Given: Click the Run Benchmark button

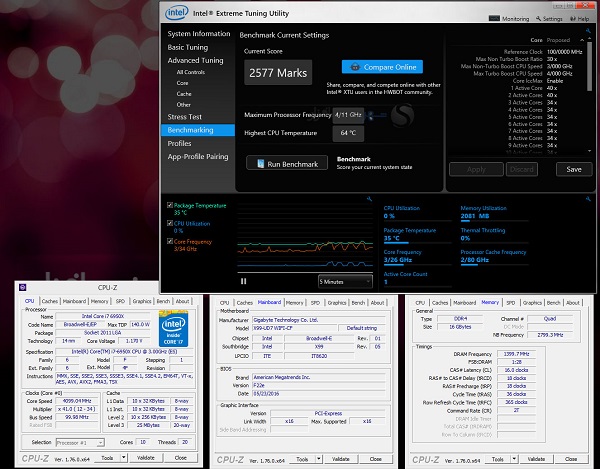Looking at the screenshot, I should coord(287,164).
